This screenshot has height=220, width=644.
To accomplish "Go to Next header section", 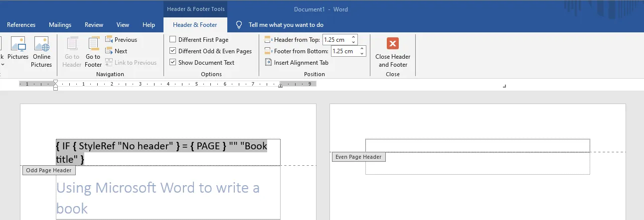I will pos(116,51).
